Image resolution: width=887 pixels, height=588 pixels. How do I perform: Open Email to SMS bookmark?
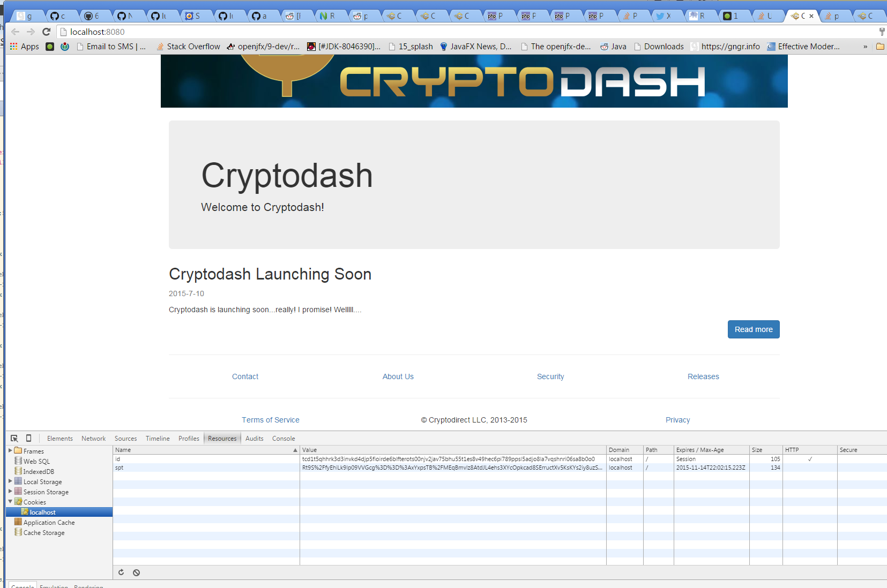111,47
